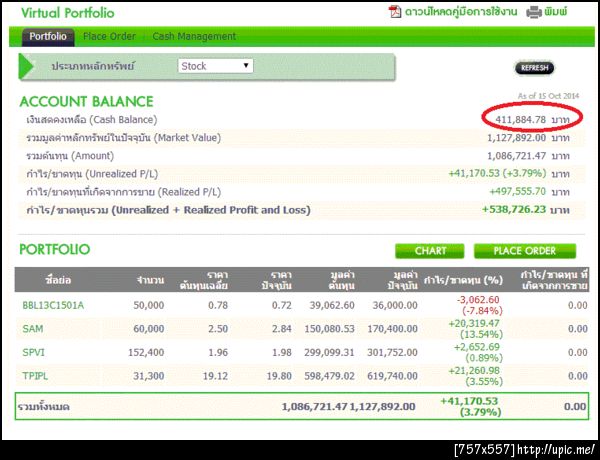Image resolution: width=600 pixels, height=460 pixels.
Task: Click the PDF download manual icon
Action: tap(395, 12)
